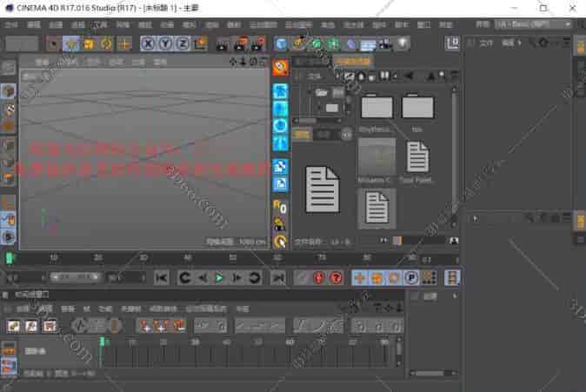Click the keyframe selection question-mark button

[x=336, y=277]
